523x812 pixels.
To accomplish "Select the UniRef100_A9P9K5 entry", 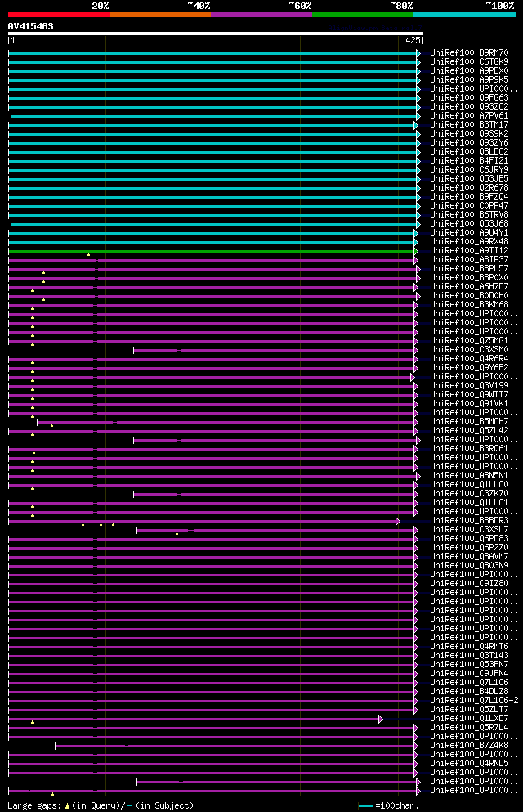I will tap(469, 80).
